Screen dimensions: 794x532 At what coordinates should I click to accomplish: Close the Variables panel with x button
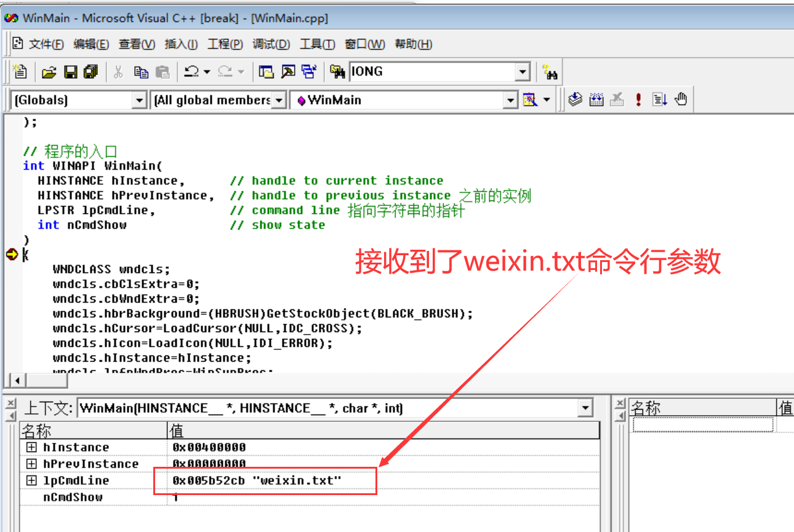tap(10, 403)
